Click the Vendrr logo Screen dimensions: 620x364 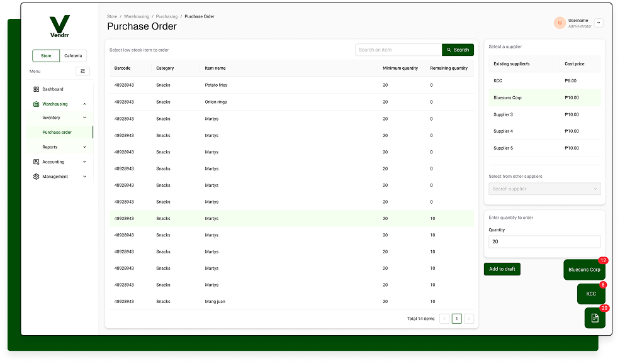[x=60, y=27]
